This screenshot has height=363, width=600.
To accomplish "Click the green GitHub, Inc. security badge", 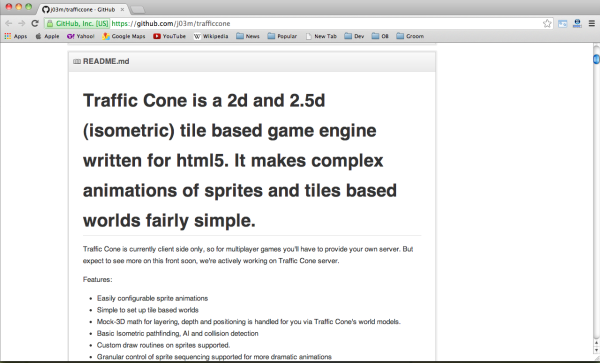I will pyautogui.click(x=78, y=23).
